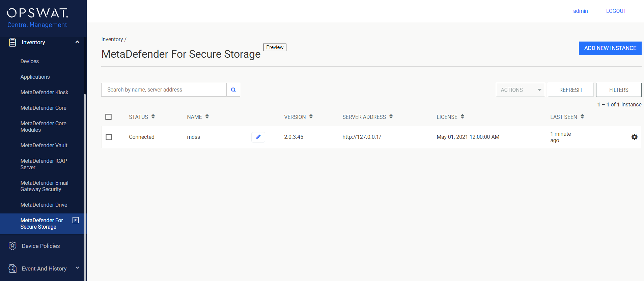
Task: Click the Device Policies shield icon
Action: click(12, 246)
